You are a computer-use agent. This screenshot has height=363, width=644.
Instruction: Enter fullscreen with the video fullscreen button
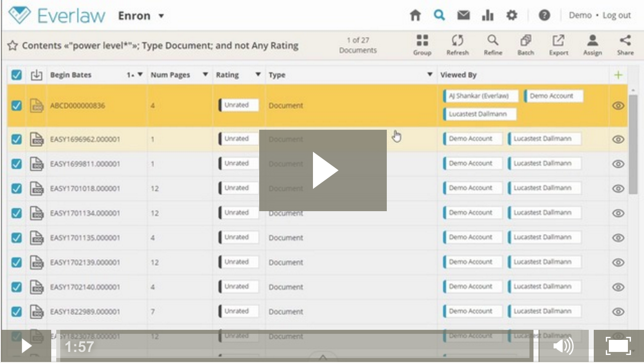(618, 346)
